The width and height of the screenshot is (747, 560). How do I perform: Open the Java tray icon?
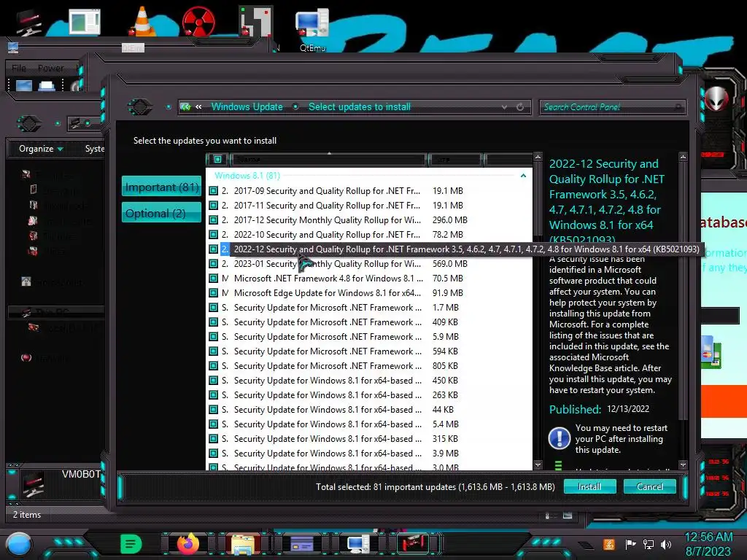pyautogui.click(x=609, y=544)
